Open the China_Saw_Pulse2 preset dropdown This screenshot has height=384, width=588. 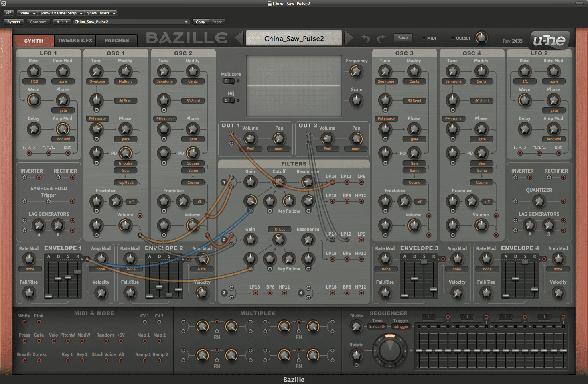[131, 22]
